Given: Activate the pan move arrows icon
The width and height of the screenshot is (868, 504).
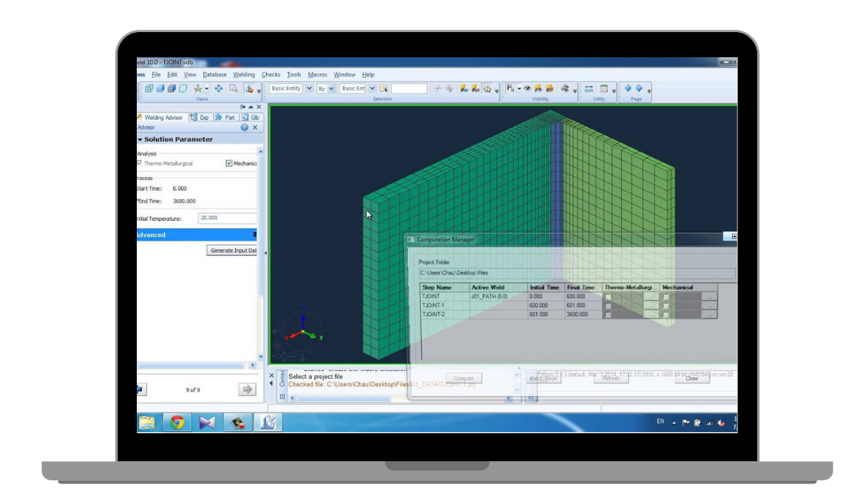Looking at the screenshot, I should click(219, 89).
